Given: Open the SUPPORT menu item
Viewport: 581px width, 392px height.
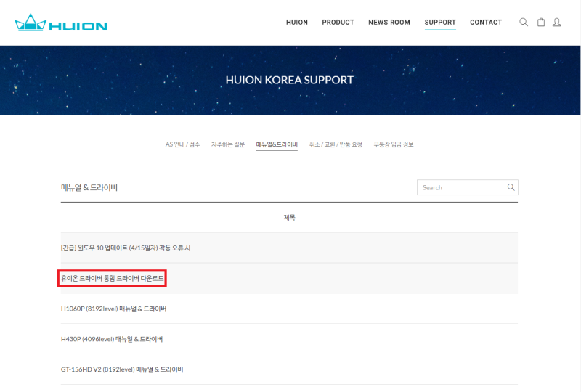Looking at the screenshot, I should (x=440, y=23).
